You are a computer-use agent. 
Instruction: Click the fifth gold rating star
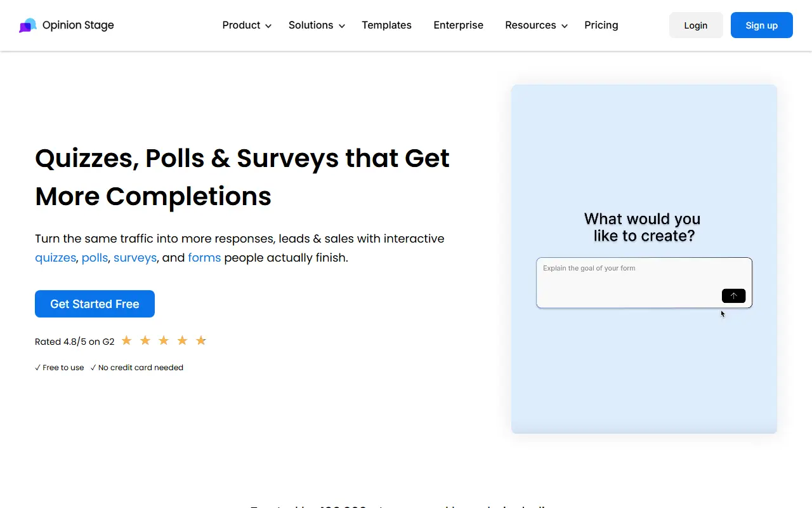[x=201, y=341]
